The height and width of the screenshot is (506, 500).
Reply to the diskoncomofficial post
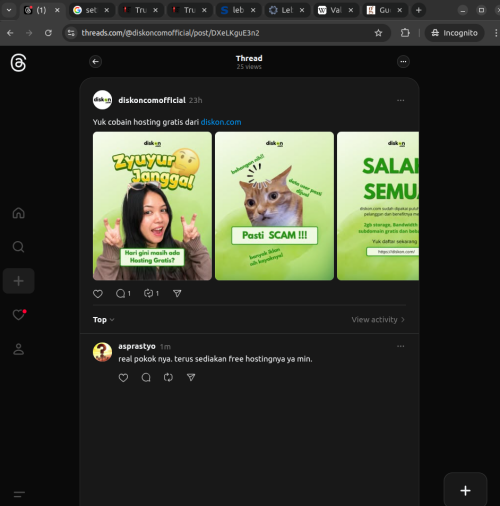123,294
